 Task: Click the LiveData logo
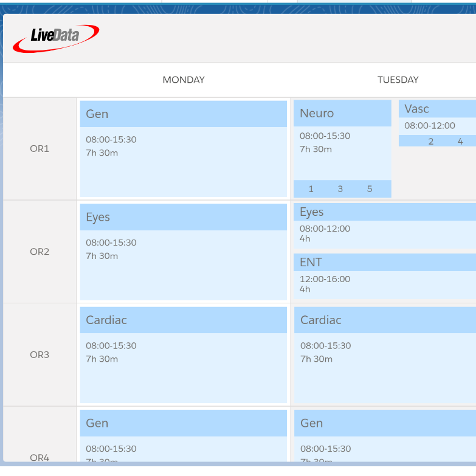pos(56,38)
